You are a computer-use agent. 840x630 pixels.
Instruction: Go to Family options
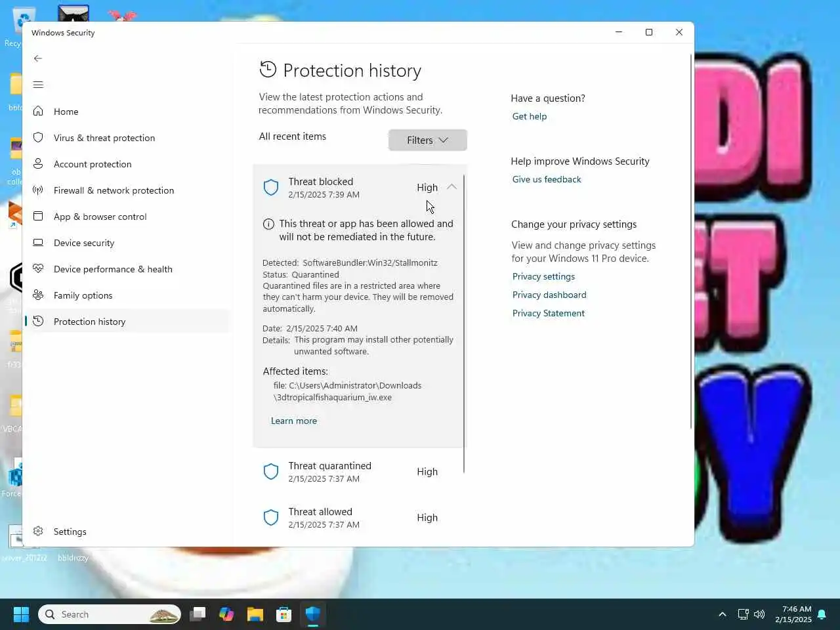[x=127, y=295]
